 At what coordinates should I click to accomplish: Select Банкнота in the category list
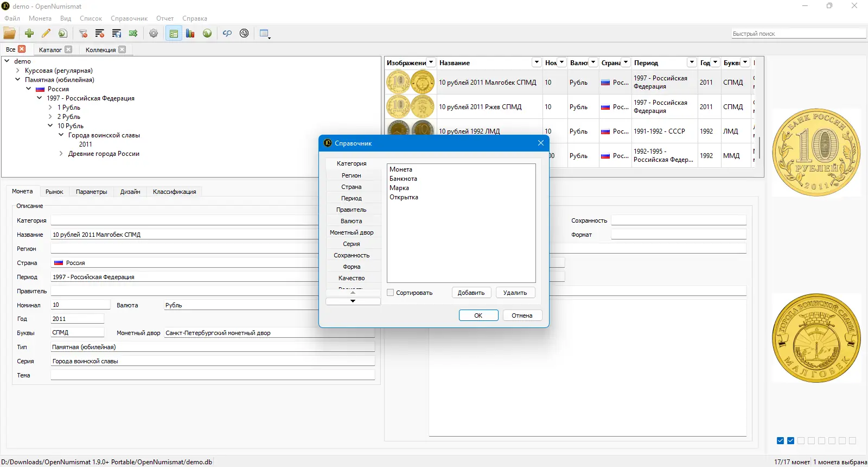[x=403, y=179]
